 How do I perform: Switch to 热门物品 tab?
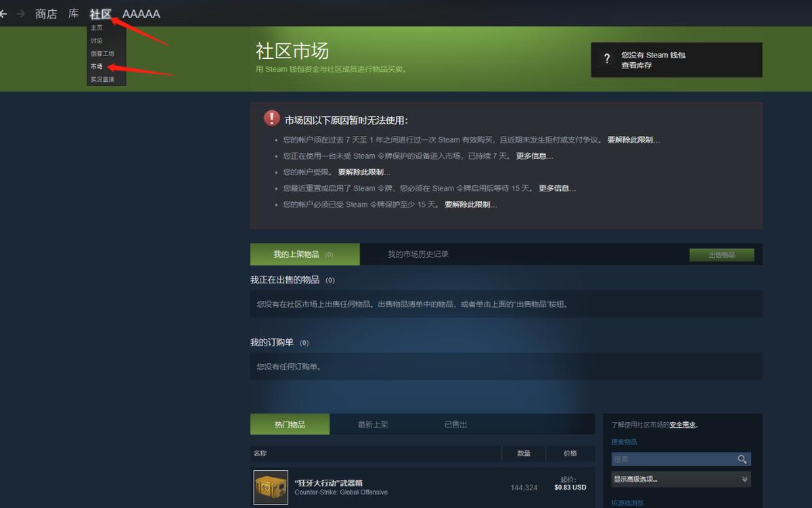point(290,424)
